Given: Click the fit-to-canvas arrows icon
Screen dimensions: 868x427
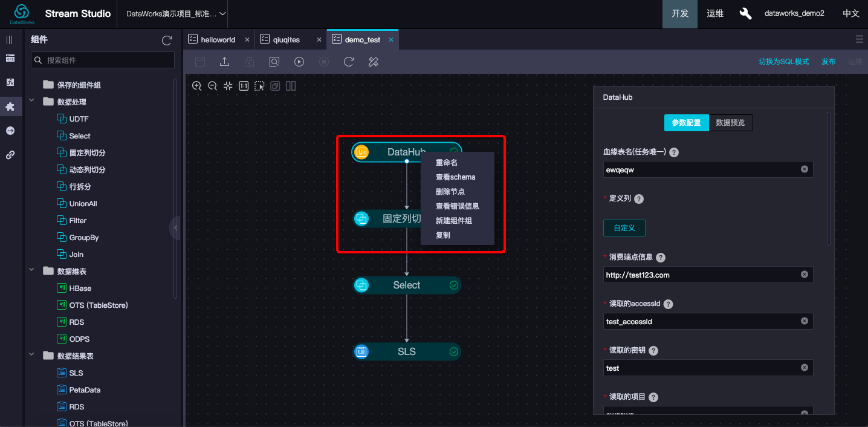Looking at the screenshot, I should tap(228, 86).
